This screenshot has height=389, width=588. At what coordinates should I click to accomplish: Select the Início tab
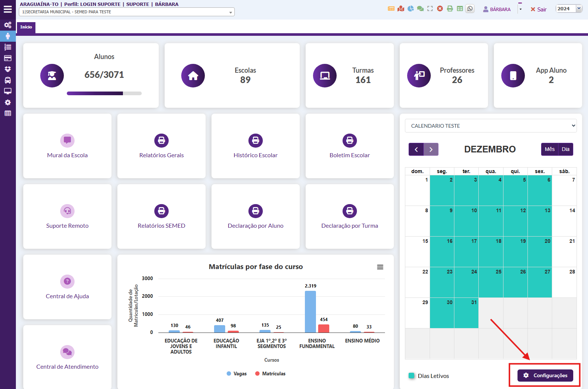click(26, 27)
